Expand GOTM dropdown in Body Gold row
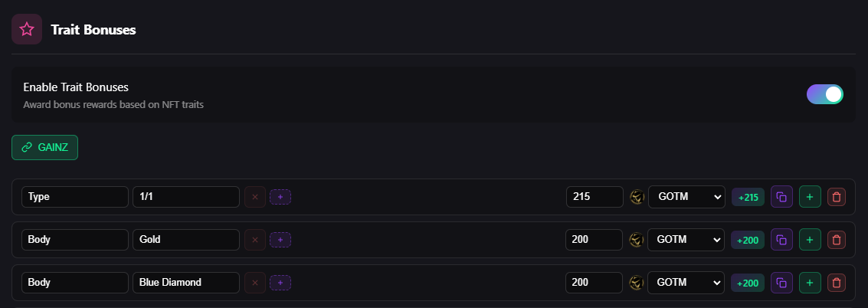Viewport: 868px width, 308px height. (x=686, y=240)
